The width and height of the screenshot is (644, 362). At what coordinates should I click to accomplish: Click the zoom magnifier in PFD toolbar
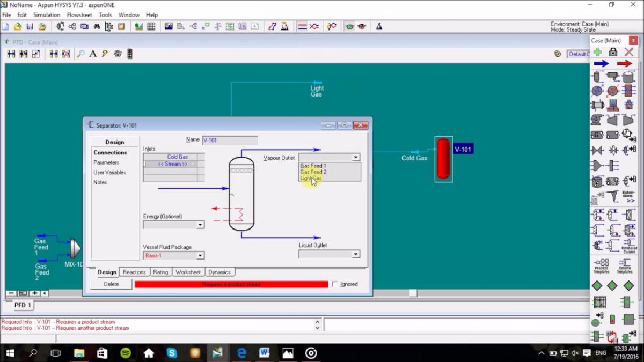click(x=80, y=54)
